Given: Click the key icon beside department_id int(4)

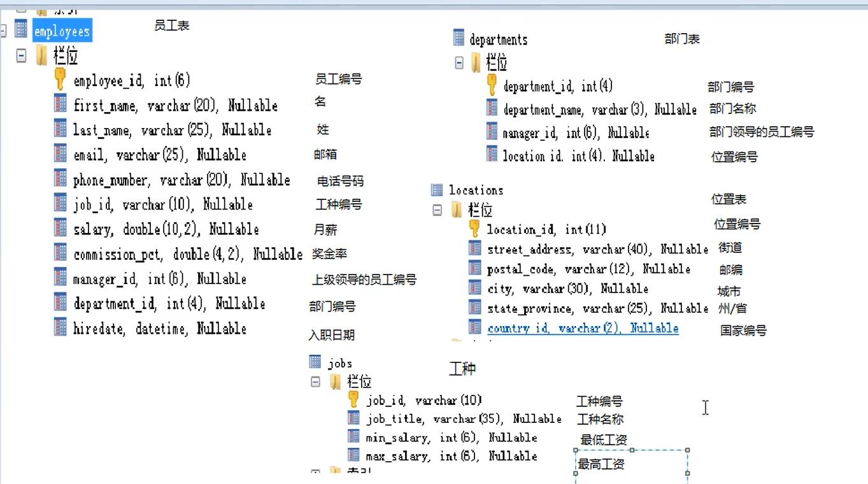Looking at the screenshot, I should pos(492,84).
